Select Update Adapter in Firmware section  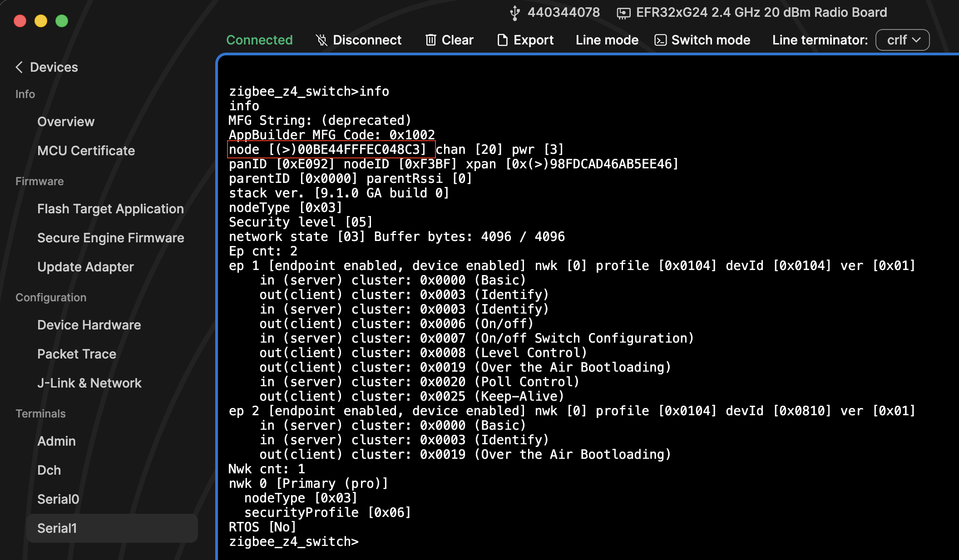tap(85, 267)
